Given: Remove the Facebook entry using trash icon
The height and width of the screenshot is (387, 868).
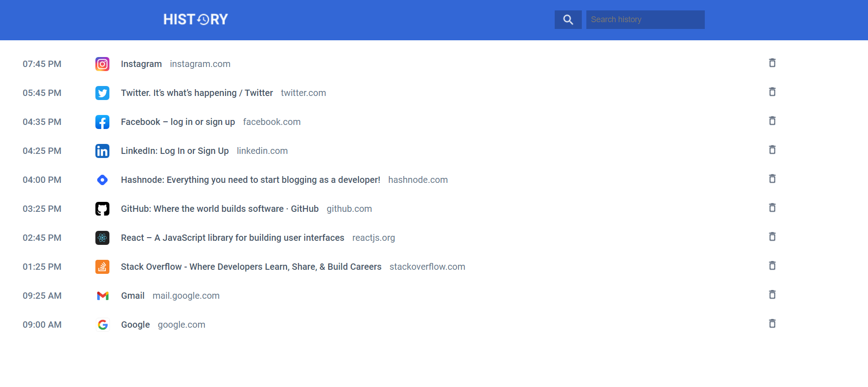Looking at the screenshot, I should click(772, 121).
